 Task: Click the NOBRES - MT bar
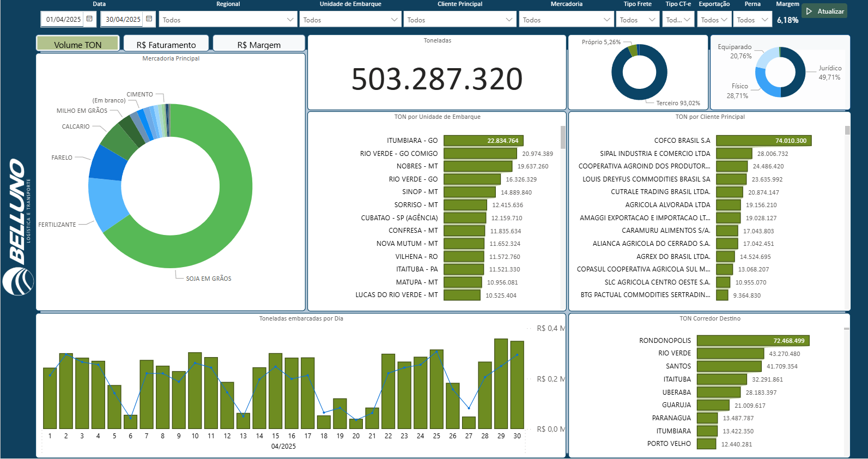click(x=478, y=166)
